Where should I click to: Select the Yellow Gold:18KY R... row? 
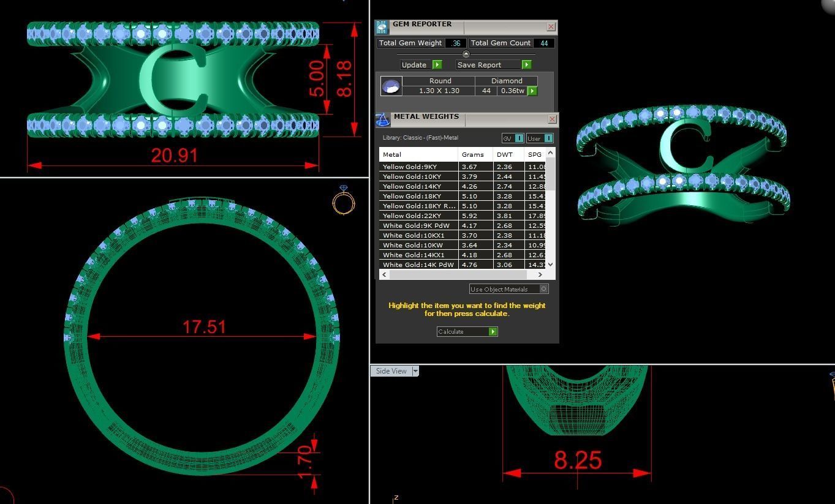coord(463,206)
